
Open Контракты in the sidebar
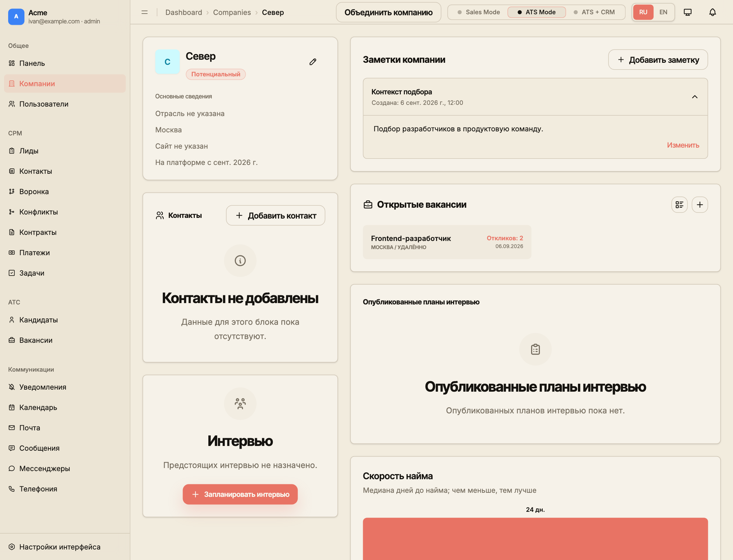point(65,232)
